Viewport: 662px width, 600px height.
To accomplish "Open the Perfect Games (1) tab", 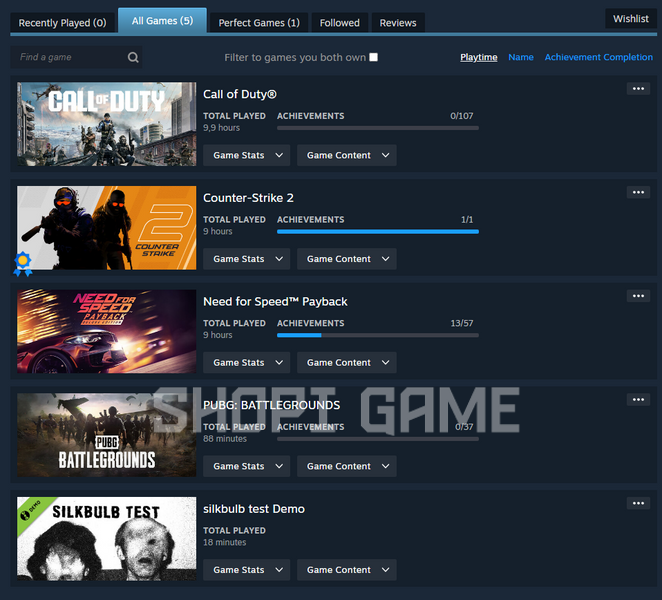I will click(x=259, y=23).
